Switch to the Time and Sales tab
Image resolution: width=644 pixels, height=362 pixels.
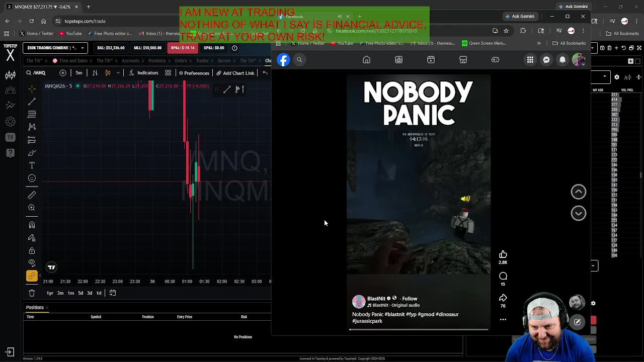(73, 60)
